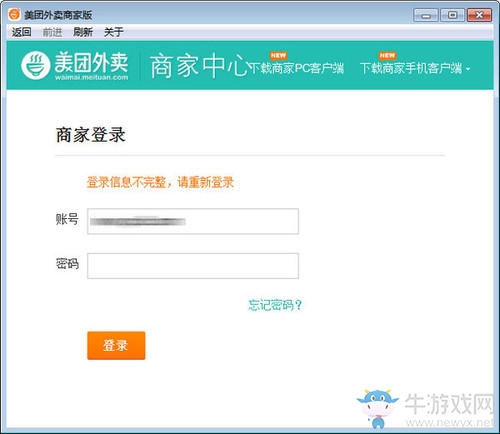Choose 刷新 in the menu bar

pos(83,32)
